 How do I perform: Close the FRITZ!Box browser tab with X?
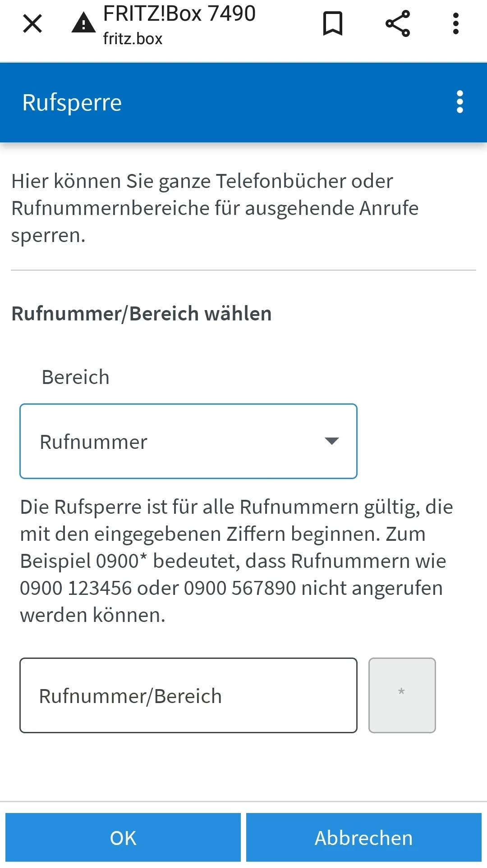pyautogui.click(x=32, y=23)
